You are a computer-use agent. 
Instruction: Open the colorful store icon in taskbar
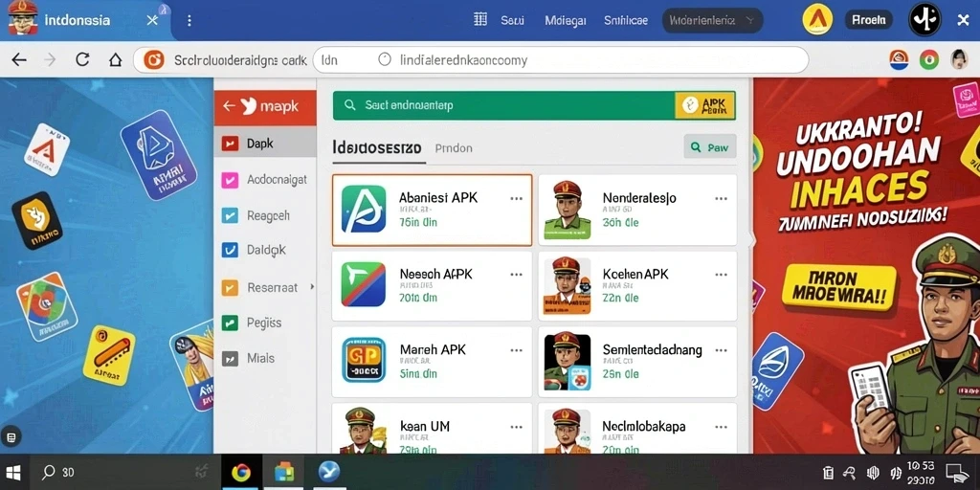(x=283, y=472)
